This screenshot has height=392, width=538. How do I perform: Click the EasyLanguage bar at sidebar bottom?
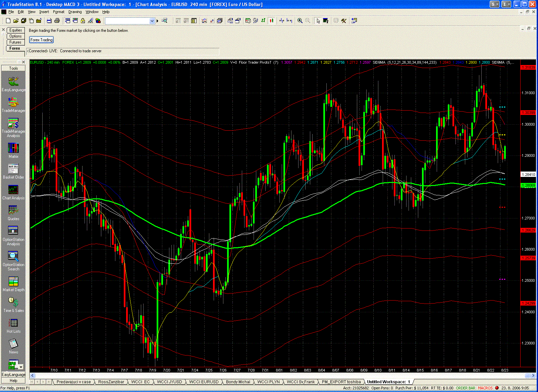(x=13, y=375)
